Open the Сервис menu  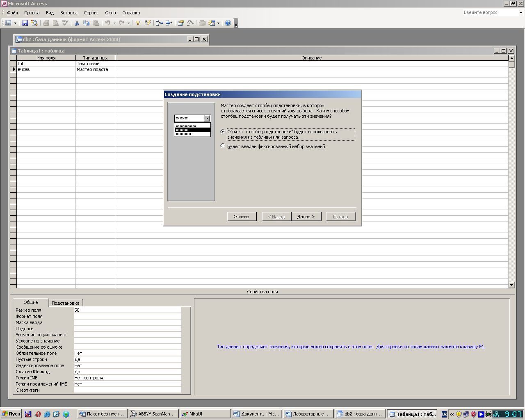point(91,13)
